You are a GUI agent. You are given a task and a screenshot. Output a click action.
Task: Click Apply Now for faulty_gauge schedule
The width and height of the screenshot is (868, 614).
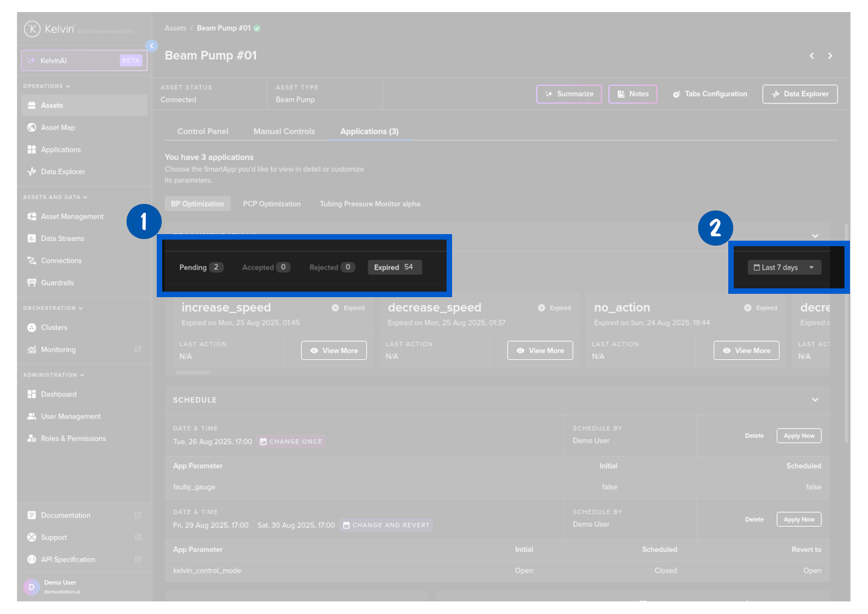tap(799, 436)
